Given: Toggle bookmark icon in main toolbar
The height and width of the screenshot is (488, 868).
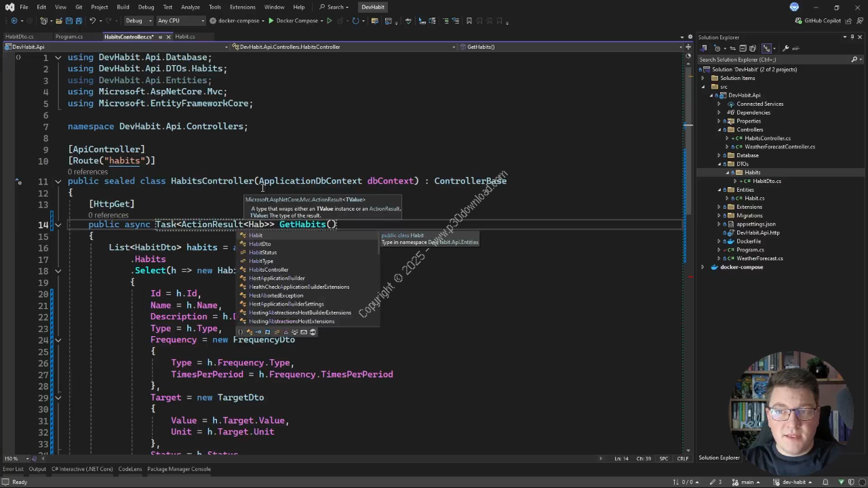Looking at the screenshot, I should [469, 20].
